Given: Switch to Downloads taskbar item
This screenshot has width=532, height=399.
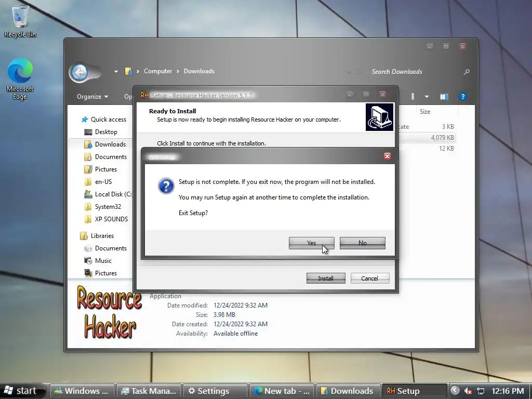Looking at the screenshot, I should 348,391.
